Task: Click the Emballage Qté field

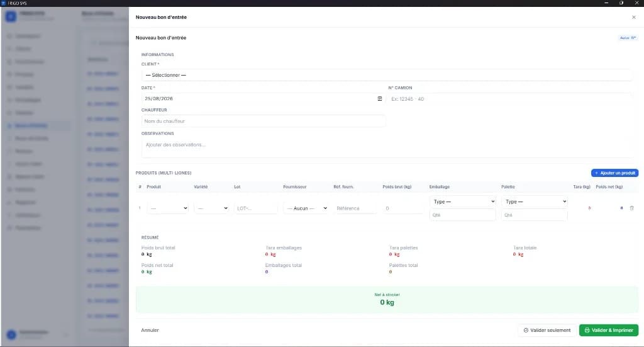Action: coord(462,215)
